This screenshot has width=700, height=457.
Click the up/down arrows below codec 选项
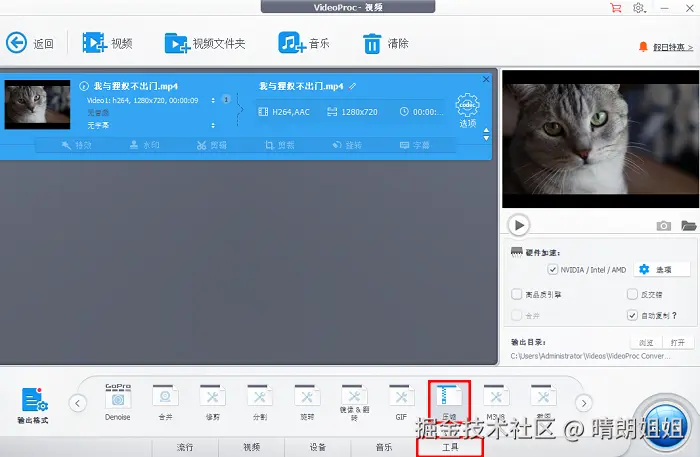tap(486, 134)
